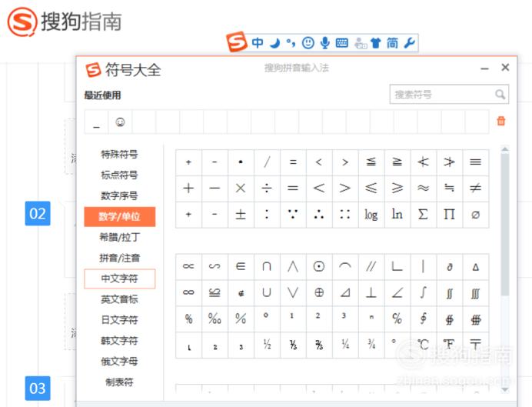The image size is (532, 407).
Task: Insert the therefore ∴ symbol
Action: pyautogui.click(x=319, y=214)
